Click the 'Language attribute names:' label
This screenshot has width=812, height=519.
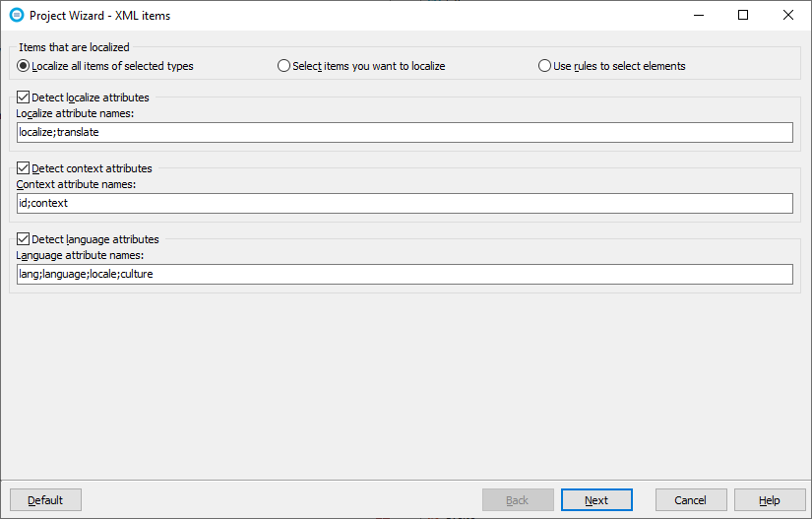81,255
